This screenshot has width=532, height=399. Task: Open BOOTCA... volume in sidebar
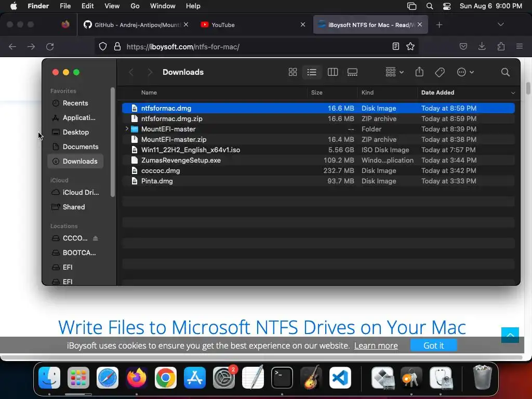tap(75, 253)
